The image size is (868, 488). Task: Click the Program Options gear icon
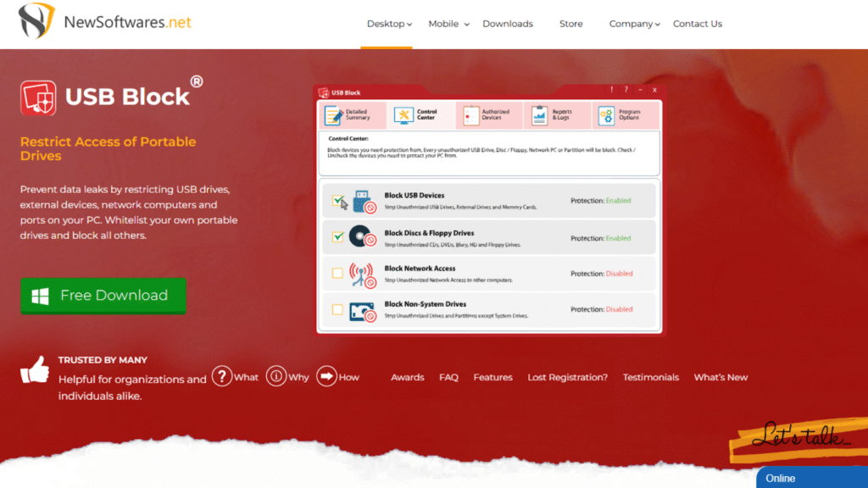(606, 115)
